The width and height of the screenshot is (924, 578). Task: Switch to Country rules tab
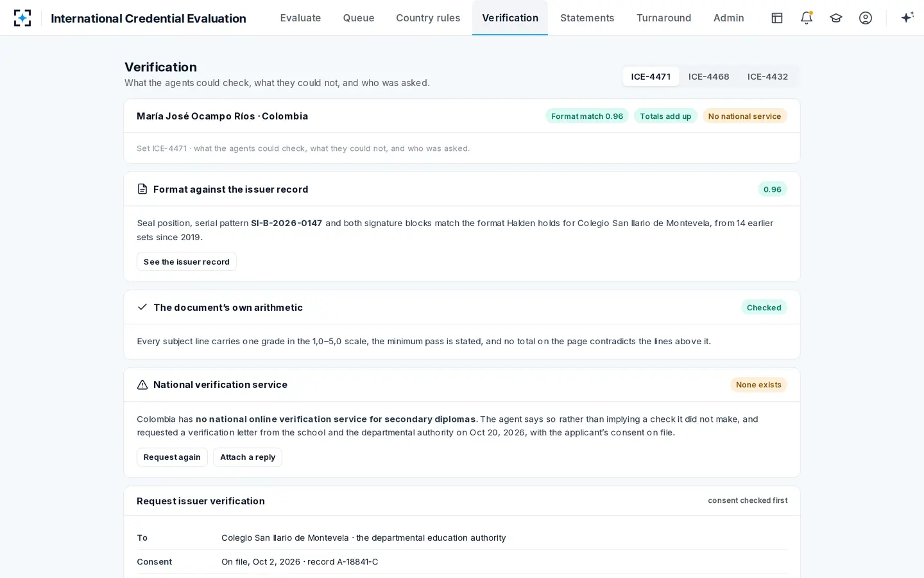click(428, 18)
